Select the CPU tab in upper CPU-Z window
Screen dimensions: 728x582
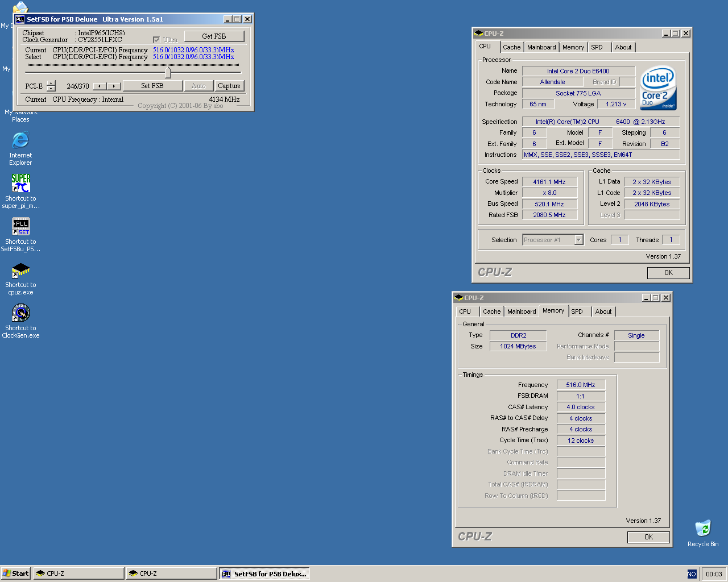487,47
